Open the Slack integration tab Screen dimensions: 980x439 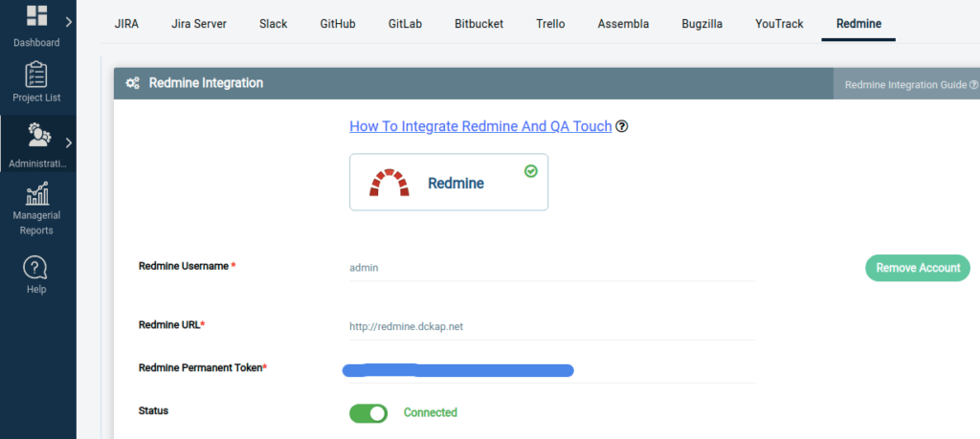coord(273,23)
